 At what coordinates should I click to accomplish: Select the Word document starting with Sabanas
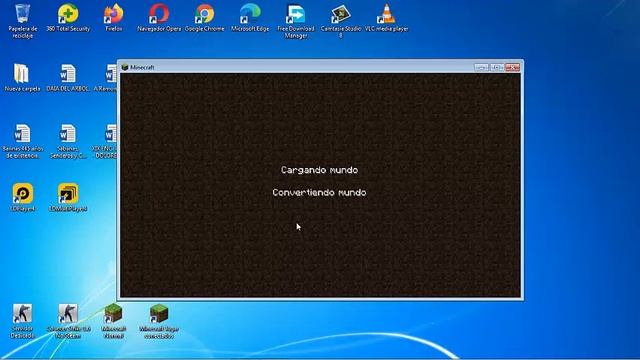[68, 141]
